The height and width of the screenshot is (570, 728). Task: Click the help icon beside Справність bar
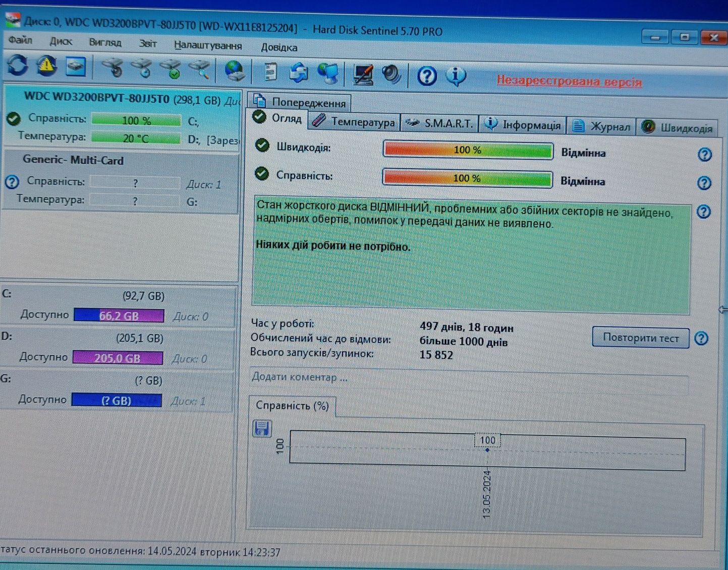[704, 183]
